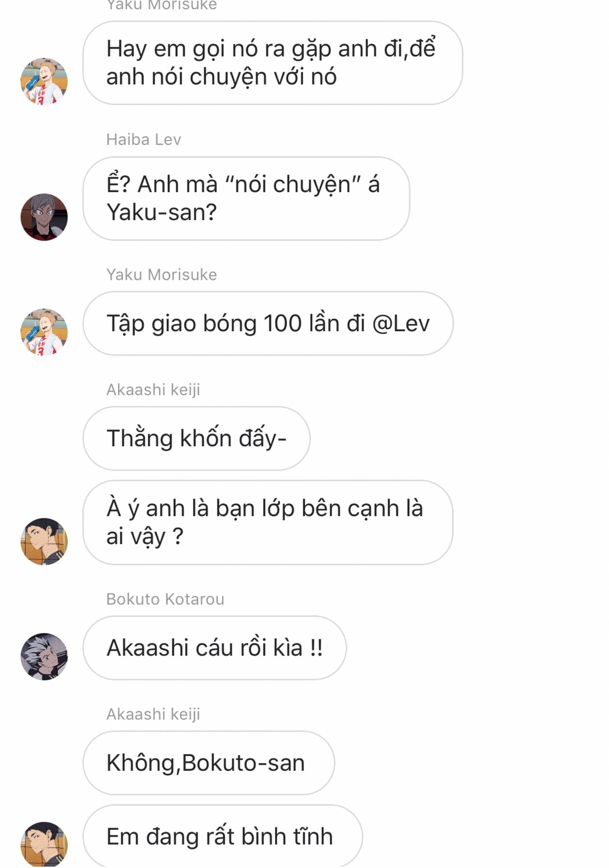Tap the bubble Không,Bokuto-san
609x868 pixels.
click(x=209, y=763)
